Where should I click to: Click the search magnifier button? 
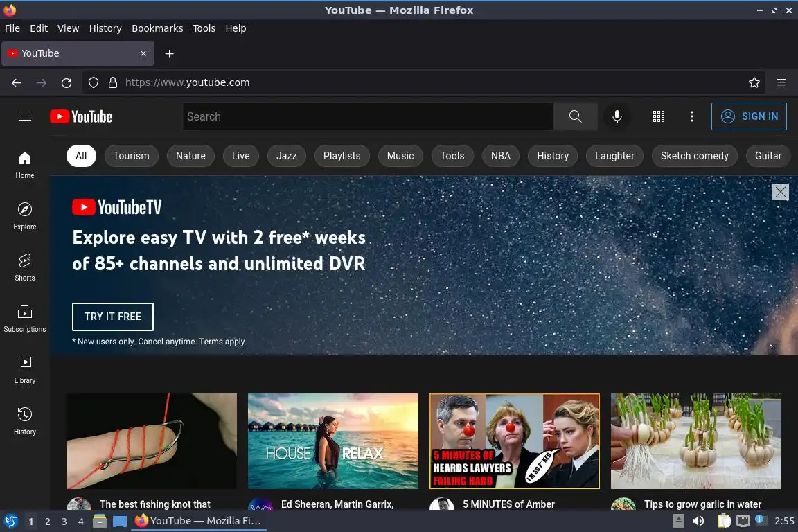coord(575,116)
